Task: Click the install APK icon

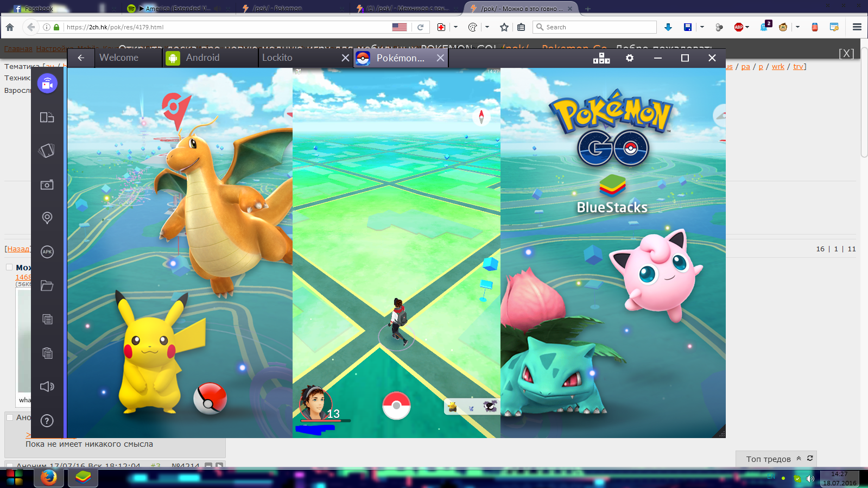Action: 47,252
